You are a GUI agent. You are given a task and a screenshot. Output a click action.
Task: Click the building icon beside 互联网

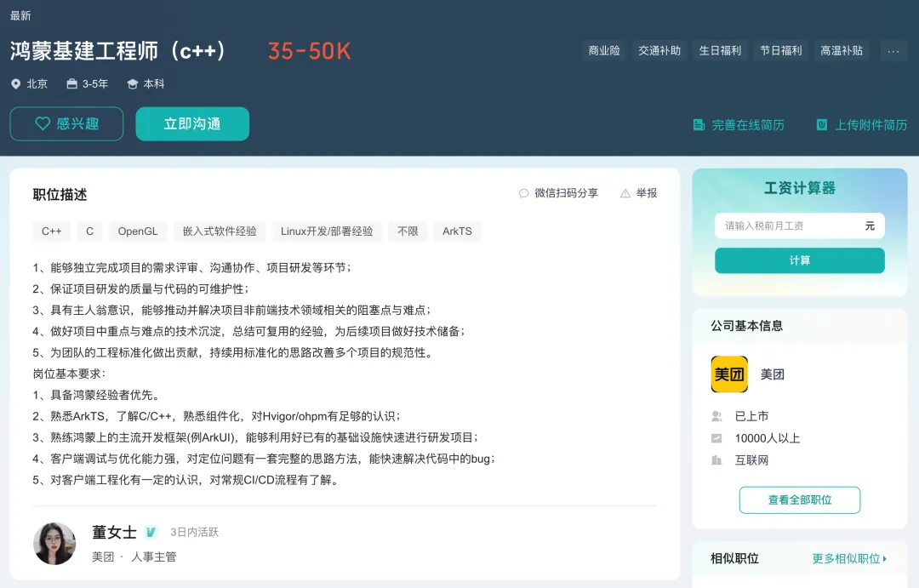click(x=716, y=460)
